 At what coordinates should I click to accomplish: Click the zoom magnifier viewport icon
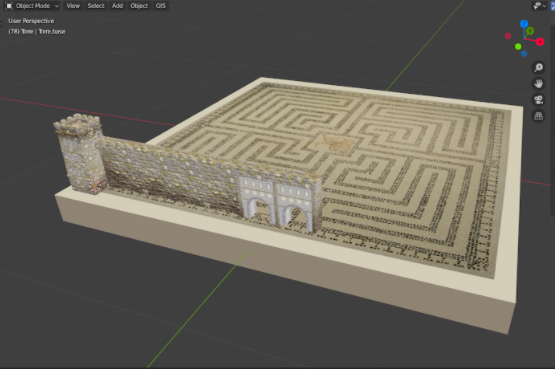click(538, 67)
